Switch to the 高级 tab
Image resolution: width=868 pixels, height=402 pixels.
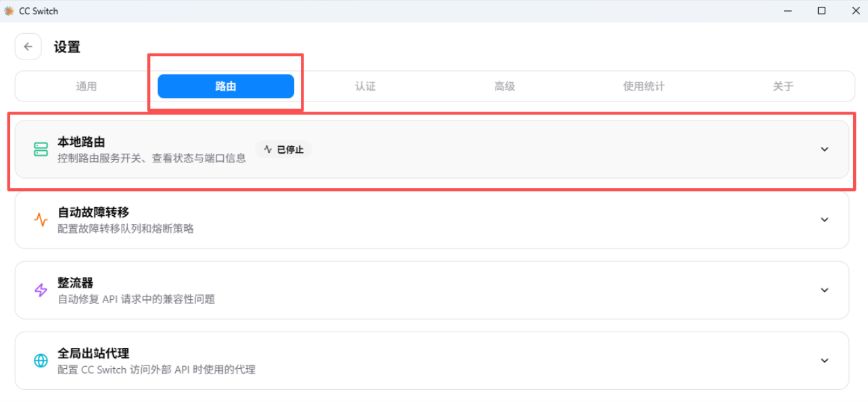click(x=504, y=86)
